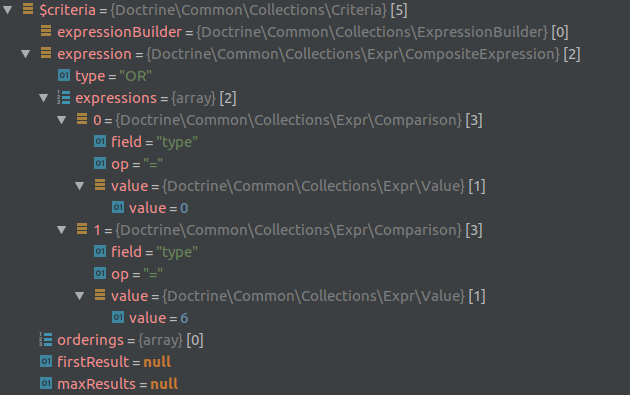Select "type" string in element 0 field

pyautogui.click(x=177, y=142)
